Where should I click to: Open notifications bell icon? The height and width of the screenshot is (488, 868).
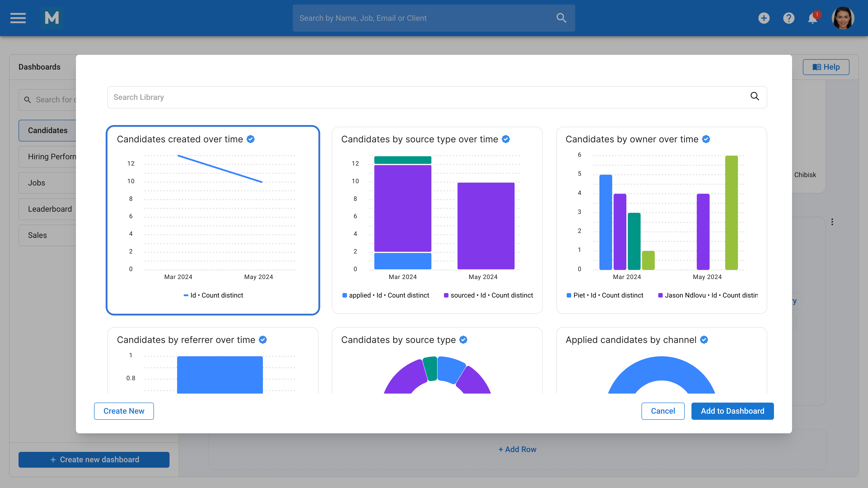[x=812, y=19]
